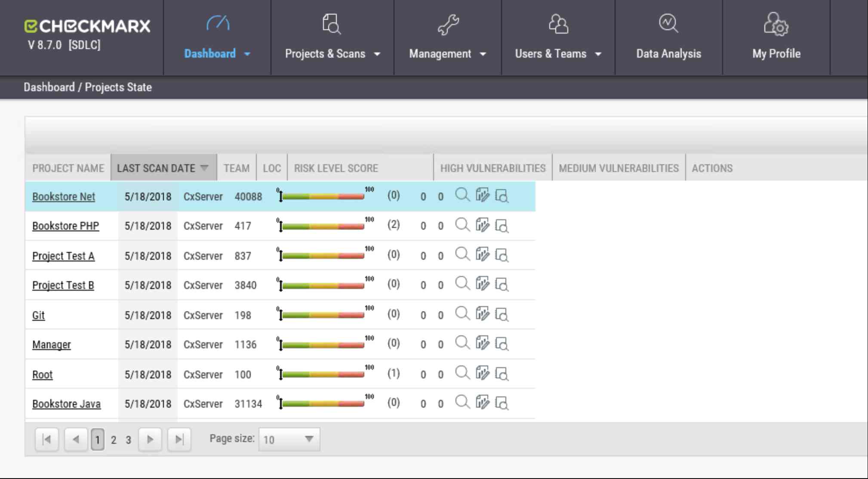
Task: Open the Page size dropdown
Action: click(x=289, y=439)
